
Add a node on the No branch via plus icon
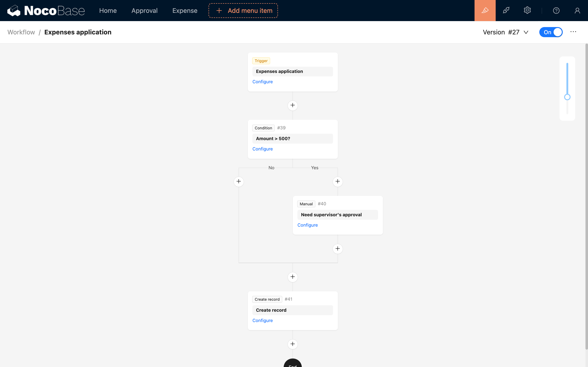pos(239,181)
